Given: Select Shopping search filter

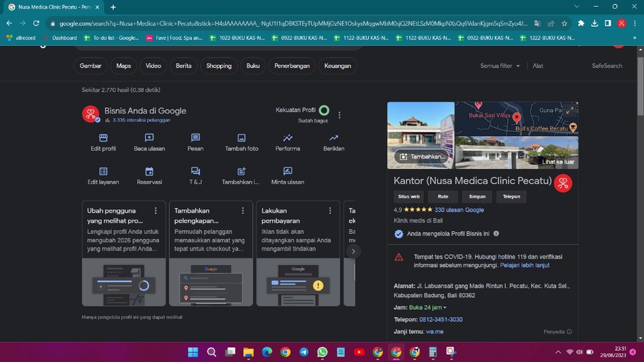Looking at the screenshot, I should (219, 66).
